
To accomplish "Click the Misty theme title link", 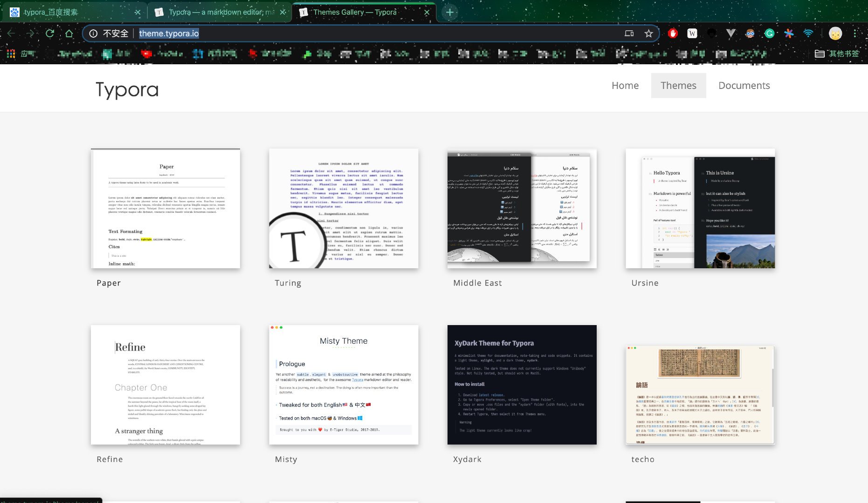I will pyautogui.click(x=286, y=459).
